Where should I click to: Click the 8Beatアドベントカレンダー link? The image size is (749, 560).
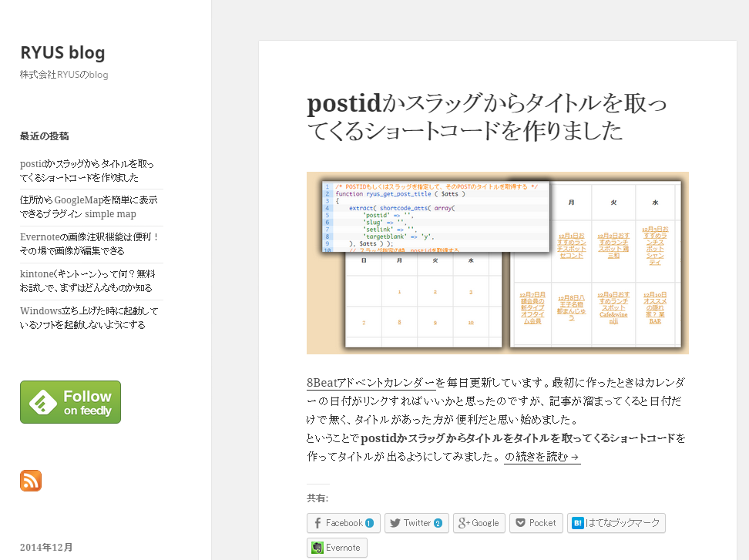(x=371, y=383)
